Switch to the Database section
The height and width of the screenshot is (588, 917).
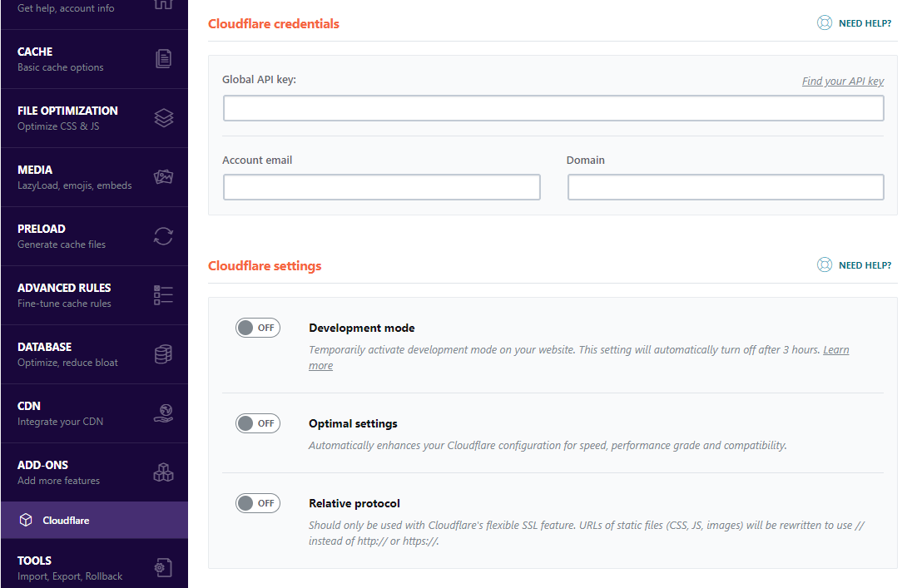pos(95,354)
